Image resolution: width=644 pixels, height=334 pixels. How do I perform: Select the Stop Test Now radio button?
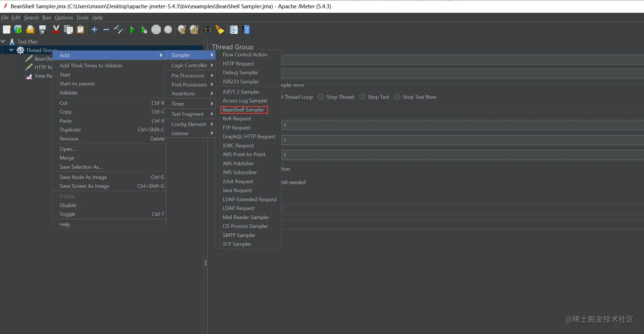397,97
